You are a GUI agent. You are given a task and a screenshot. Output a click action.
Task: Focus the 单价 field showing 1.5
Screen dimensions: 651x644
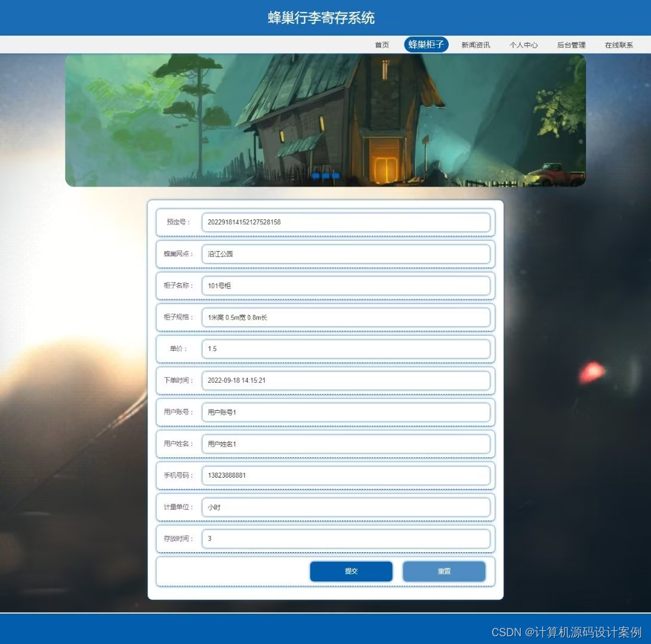click(x=346, y=349)
